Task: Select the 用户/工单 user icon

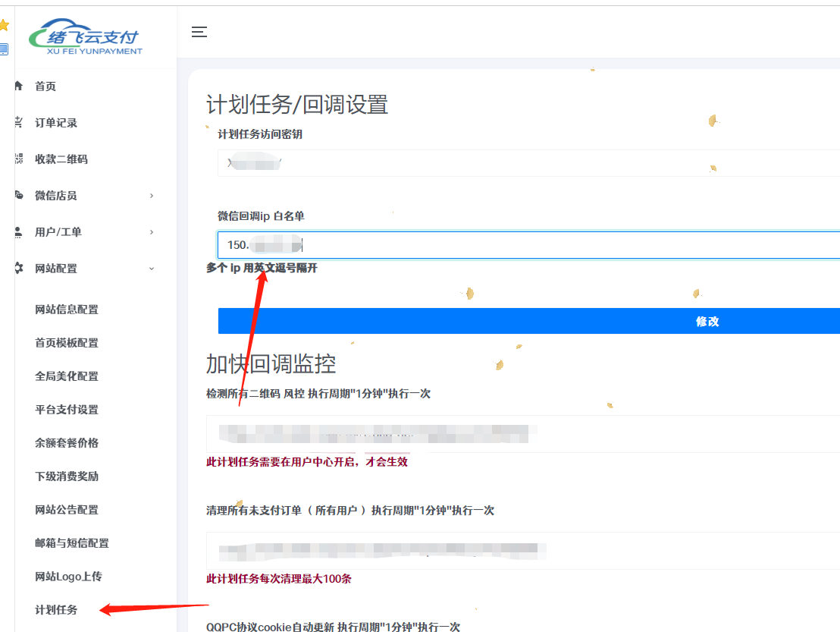Action: tap(17, 231)
